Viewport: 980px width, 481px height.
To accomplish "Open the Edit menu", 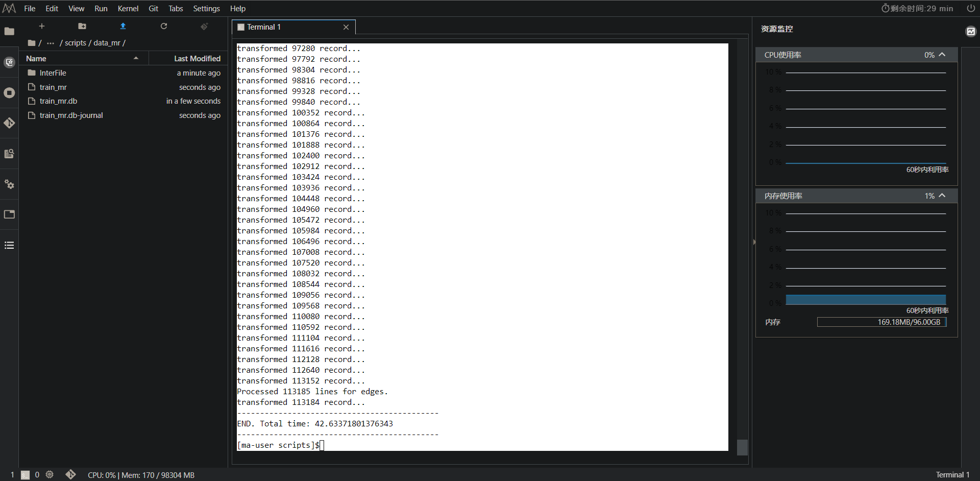I will click(52, 8).
